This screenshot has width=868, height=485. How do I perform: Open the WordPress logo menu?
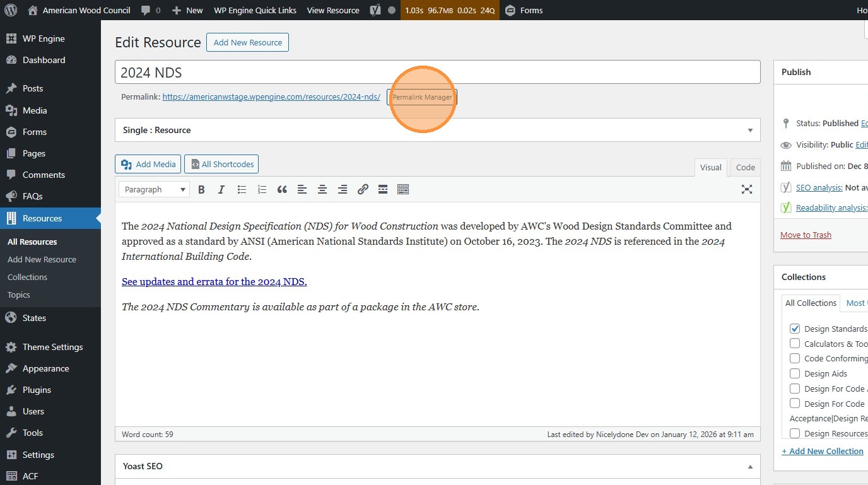click(x=11, y=10)
